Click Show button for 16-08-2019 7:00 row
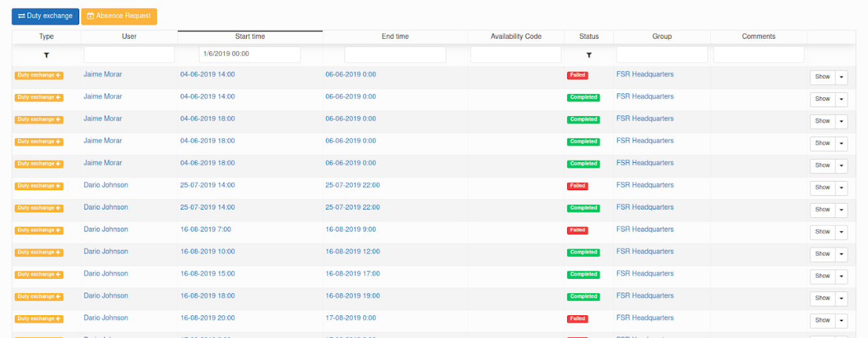Screen dimensions: 868x338 pyautogui.click(x=823, y=232)
